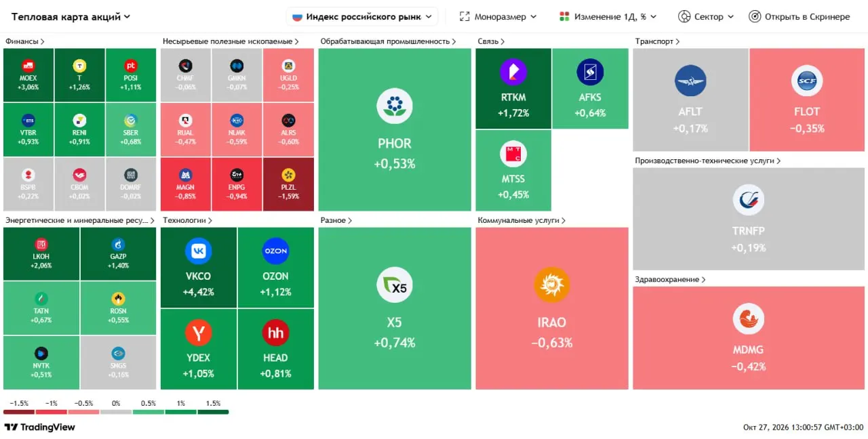The width and height of the screenshot is (868, 439).
Task: Open the Технологии sector heading
Action: [188, 220]
